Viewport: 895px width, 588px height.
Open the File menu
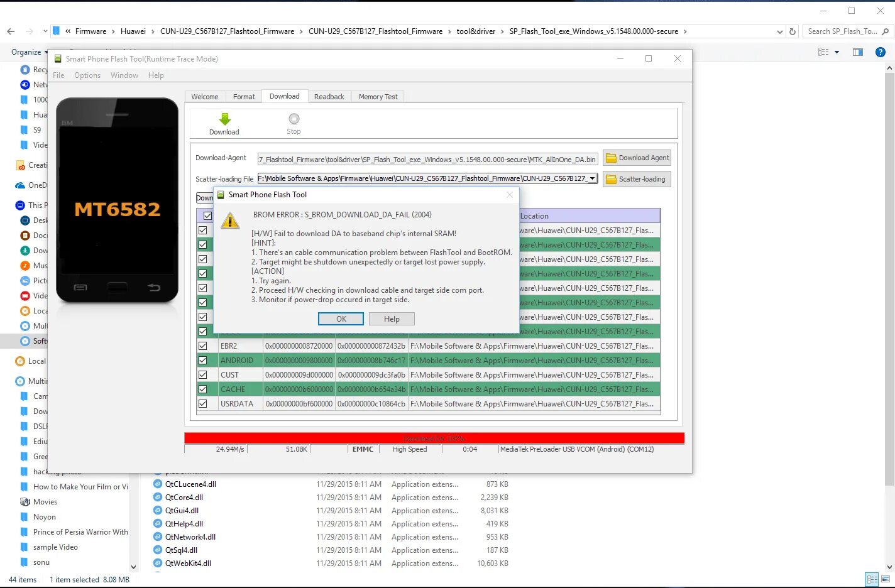click(x=58, y=75)
